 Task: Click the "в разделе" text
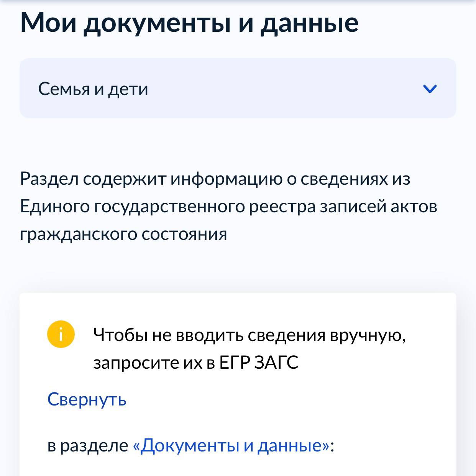click(88, 445)
